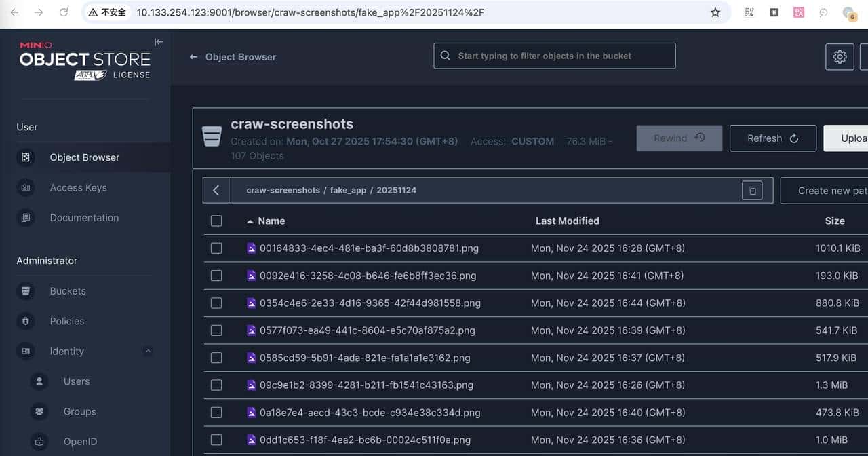Go back one folder level arrow

216,191
